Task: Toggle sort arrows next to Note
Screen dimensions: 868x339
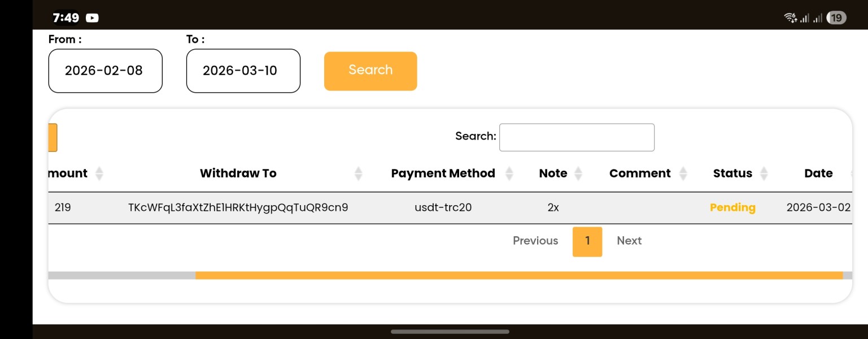Action: (x=578, y=173)
